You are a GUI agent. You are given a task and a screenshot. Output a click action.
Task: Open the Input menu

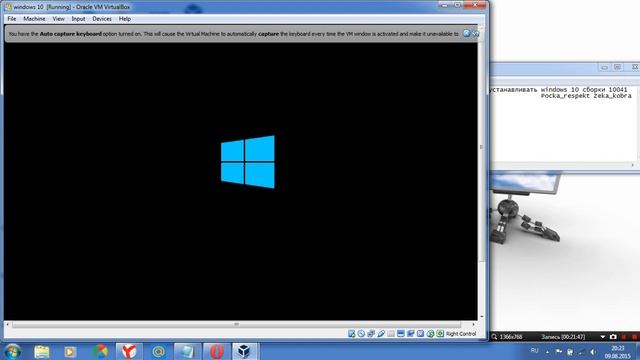click(78, 19)
